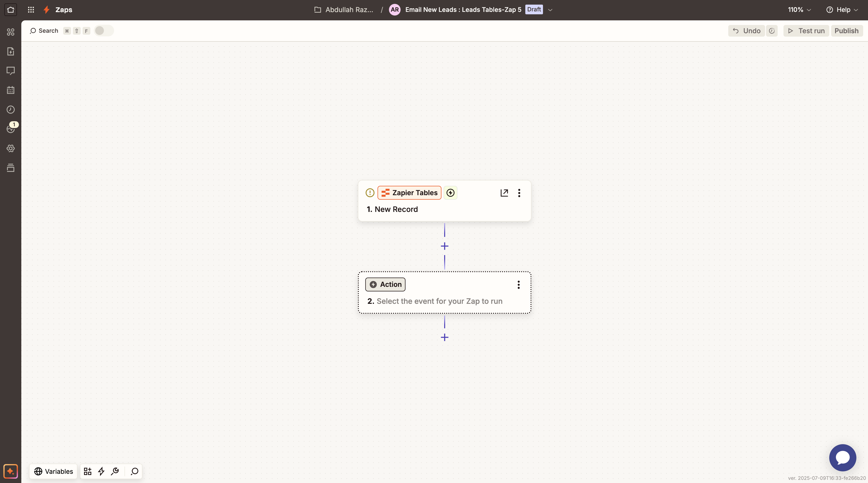Add step between trigger and action
This screenshot has width=868, height=483.
[x=444, y=246]
